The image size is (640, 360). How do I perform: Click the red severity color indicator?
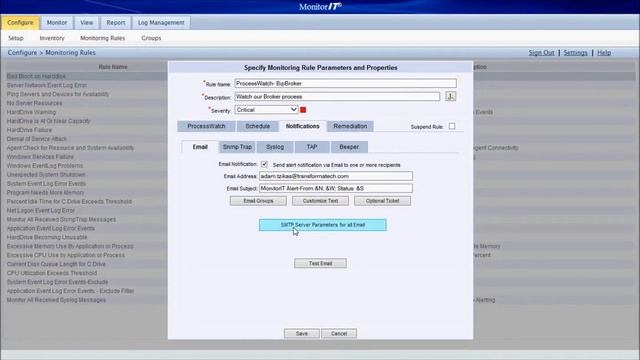coord(303,110)
